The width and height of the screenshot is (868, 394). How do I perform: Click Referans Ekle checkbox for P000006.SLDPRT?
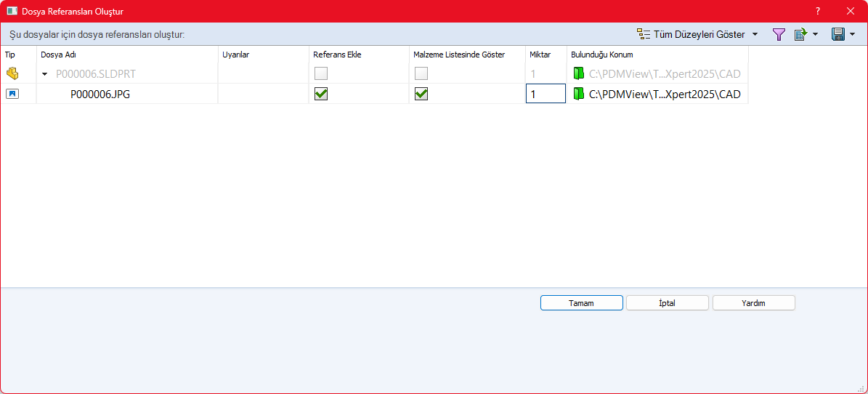click(x=320, y=73)
